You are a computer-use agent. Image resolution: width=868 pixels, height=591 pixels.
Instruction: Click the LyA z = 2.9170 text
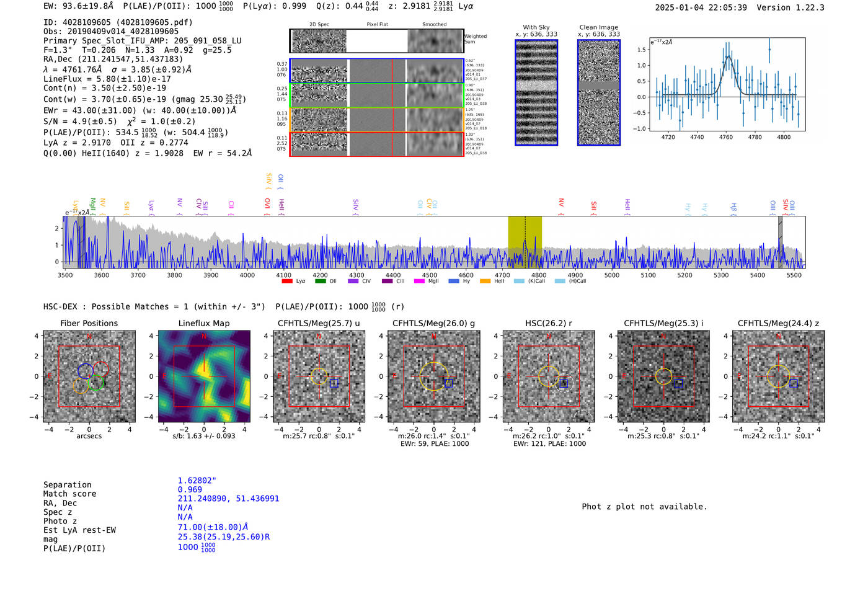coord(77,143)
